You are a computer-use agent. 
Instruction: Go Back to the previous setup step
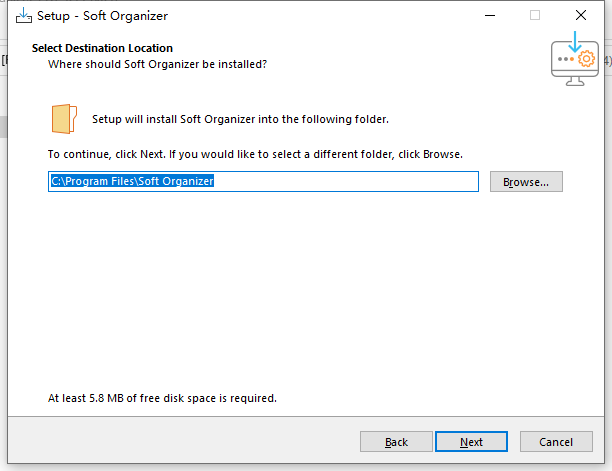[396, 442]
